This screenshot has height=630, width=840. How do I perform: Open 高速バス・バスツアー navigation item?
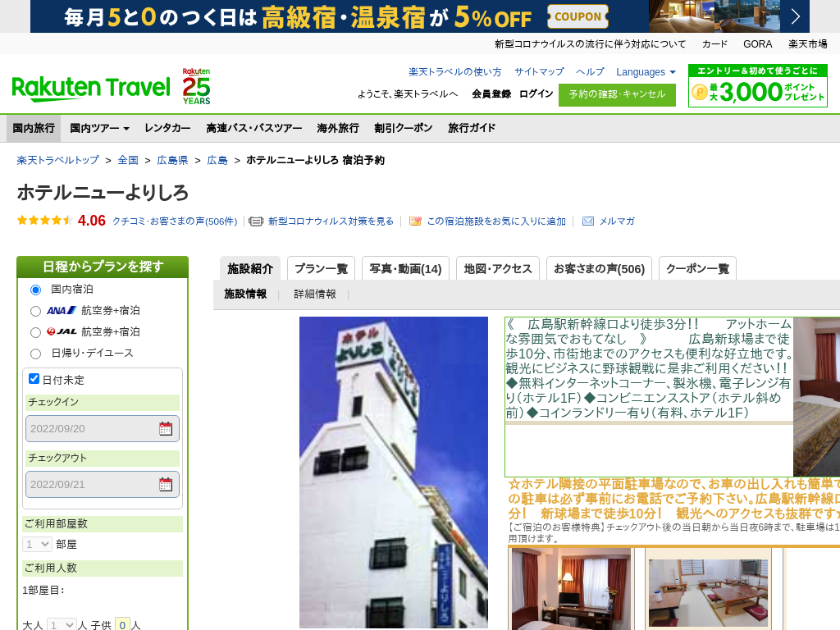pos(254,128)
